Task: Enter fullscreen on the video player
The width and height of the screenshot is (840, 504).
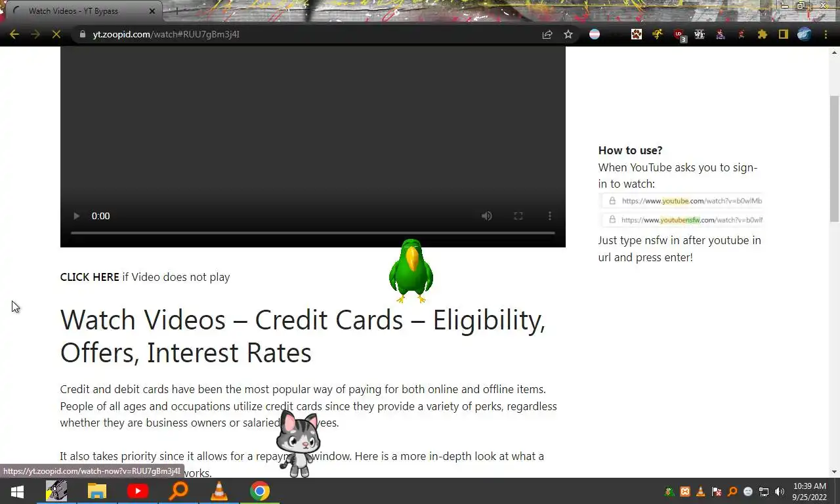Action: point(518,216)
